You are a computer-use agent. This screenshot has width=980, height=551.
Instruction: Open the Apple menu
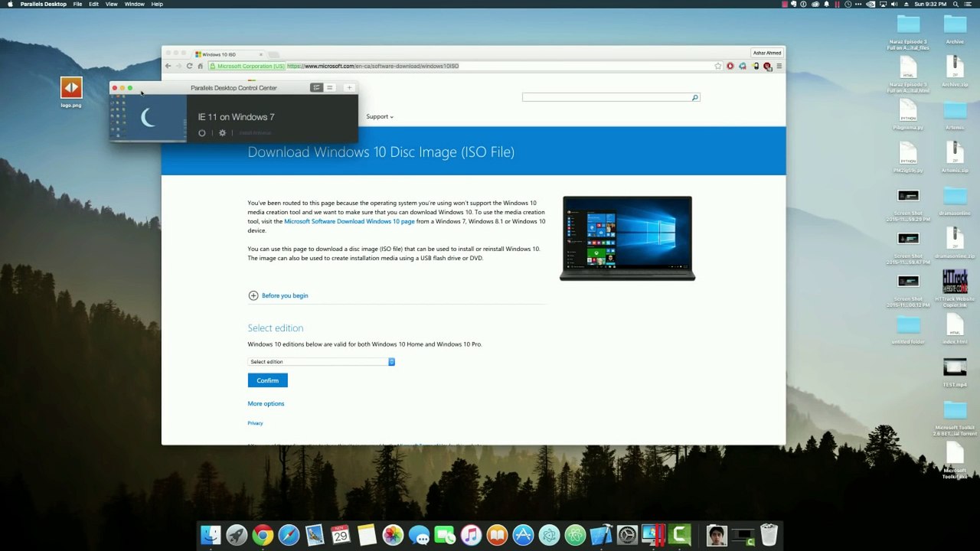point(9,4)
